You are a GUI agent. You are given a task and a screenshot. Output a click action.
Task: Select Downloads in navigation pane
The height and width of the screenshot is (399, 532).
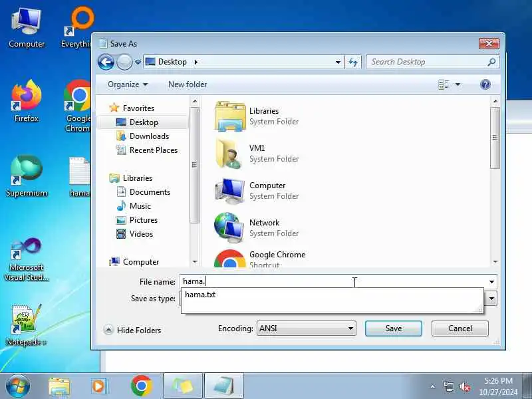tap(149, 136)
